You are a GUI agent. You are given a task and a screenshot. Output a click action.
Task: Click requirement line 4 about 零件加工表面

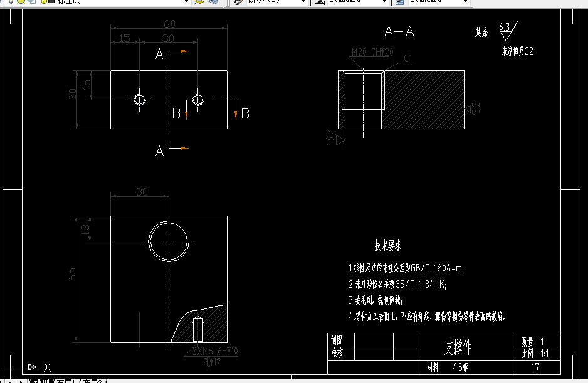[x=428, y=317]
